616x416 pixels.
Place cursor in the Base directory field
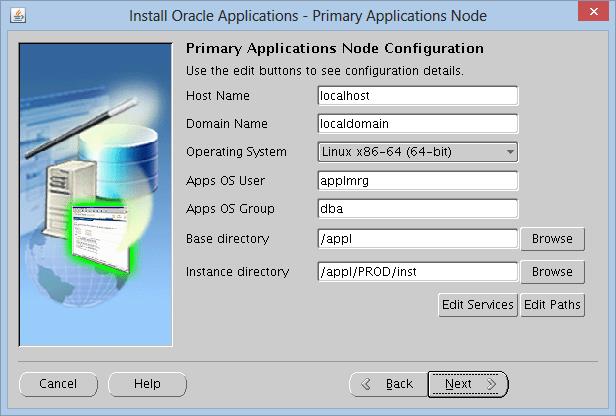(x=416, y=239)
